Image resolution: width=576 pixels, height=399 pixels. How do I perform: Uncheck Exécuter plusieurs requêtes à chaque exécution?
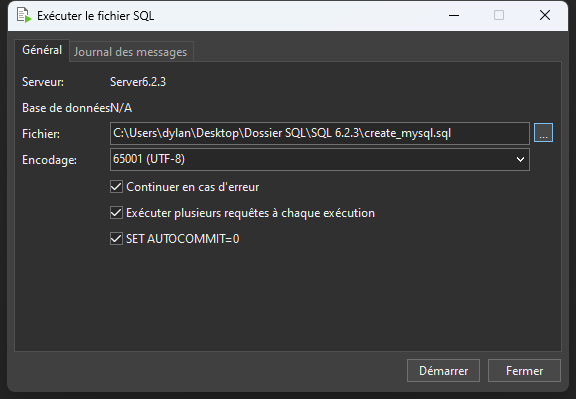pos(116,213)
